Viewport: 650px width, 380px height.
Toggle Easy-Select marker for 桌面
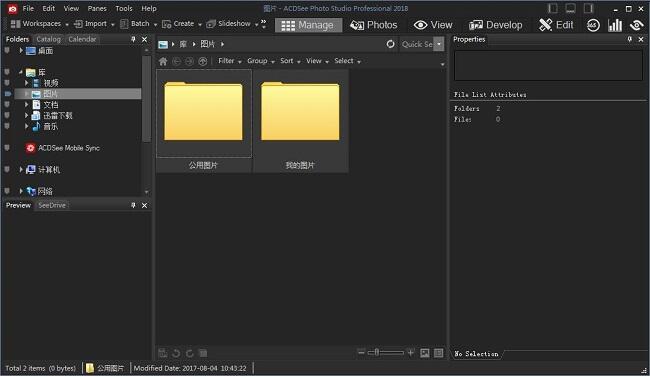click(7, 51)
